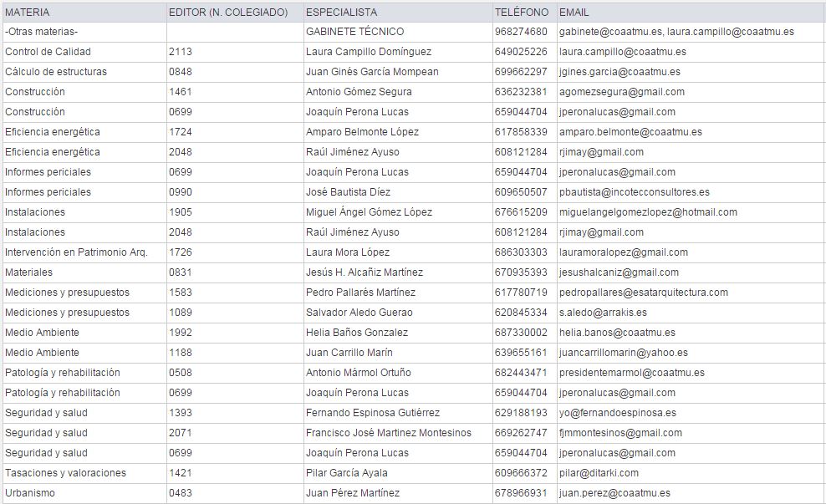Select specialist Juan Carrillo Marín
The image size is (826, 504).
[349, 353]
